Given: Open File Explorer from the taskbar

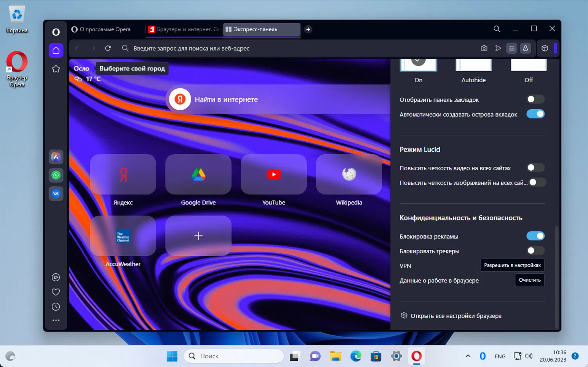Looking at the screenshot, I should pyautogui.click(x=336, y=356).
